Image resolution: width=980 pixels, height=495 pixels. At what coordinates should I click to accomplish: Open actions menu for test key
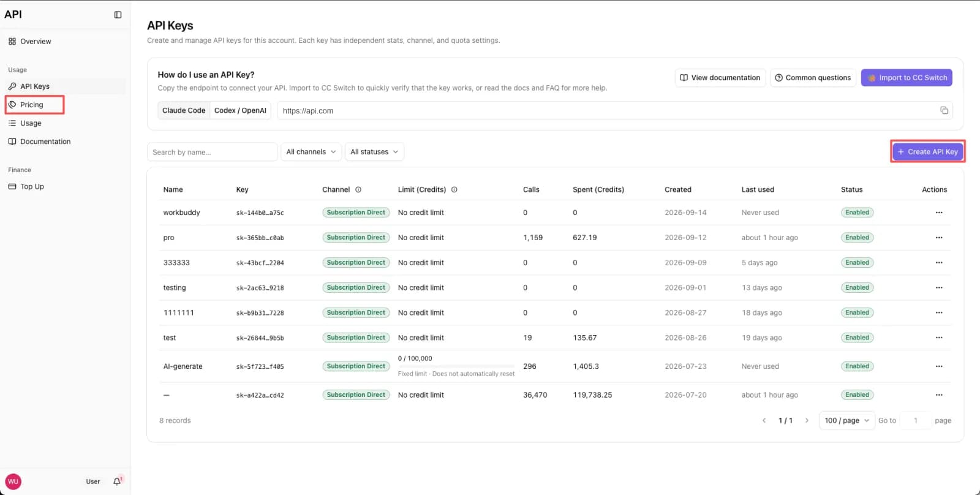tap(939, 338)
